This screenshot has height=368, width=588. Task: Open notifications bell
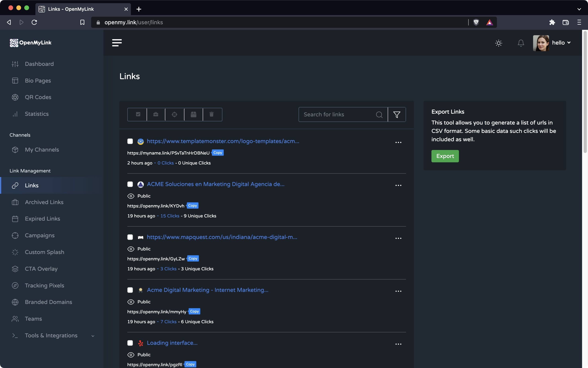(521, 43)
